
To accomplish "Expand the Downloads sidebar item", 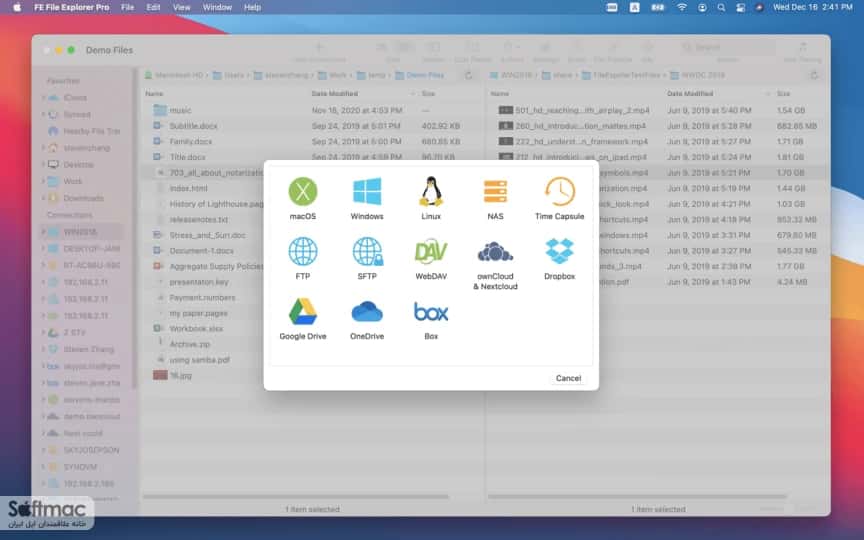I will coord(43,198).
